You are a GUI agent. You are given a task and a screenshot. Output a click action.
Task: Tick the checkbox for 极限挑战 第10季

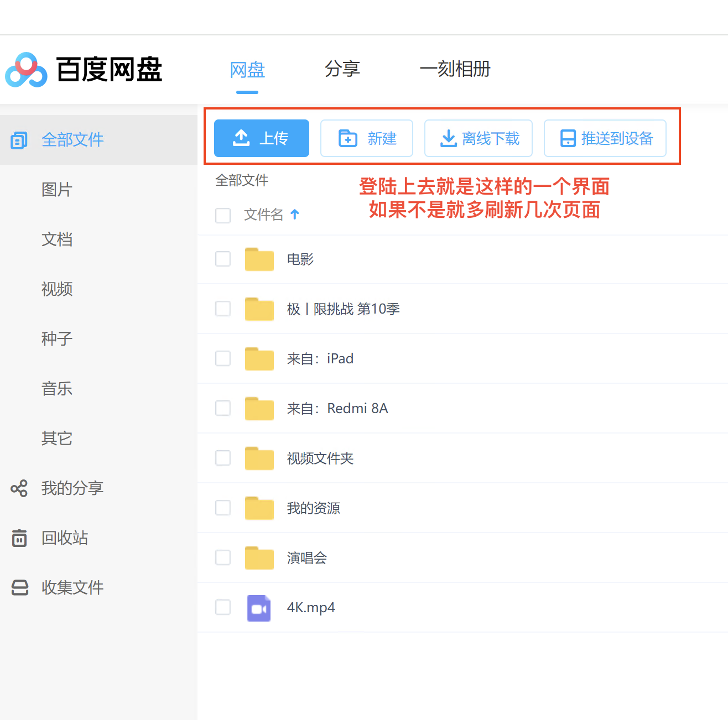pyautogui.click(x=223, y=309)
